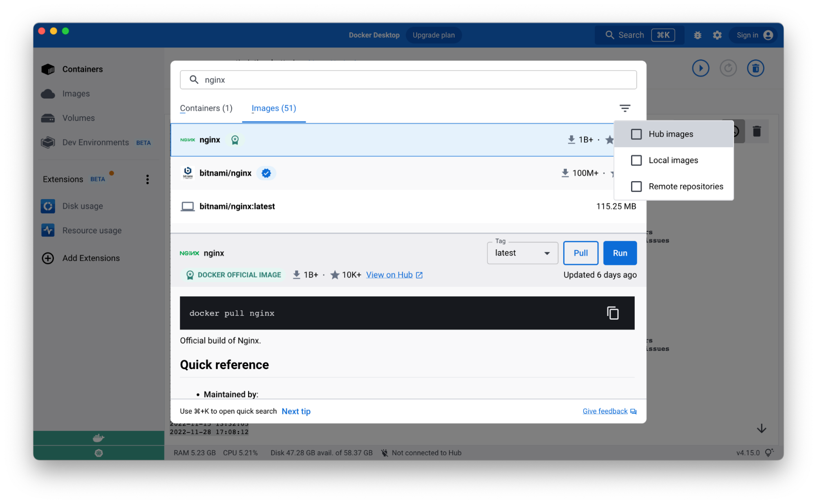Screen dimensions: 817x504
Task: Click the copy command icon in terminal
Action: point(613,313)
